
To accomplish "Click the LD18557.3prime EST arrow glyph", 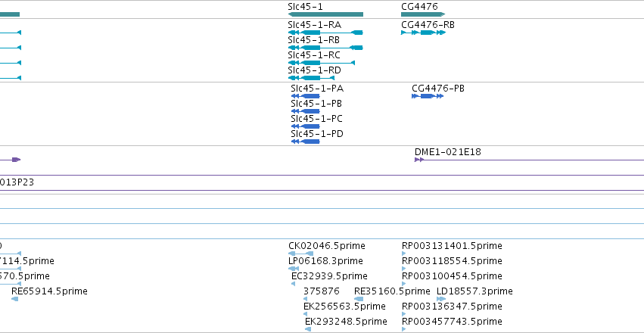I will tap(441, 299).
